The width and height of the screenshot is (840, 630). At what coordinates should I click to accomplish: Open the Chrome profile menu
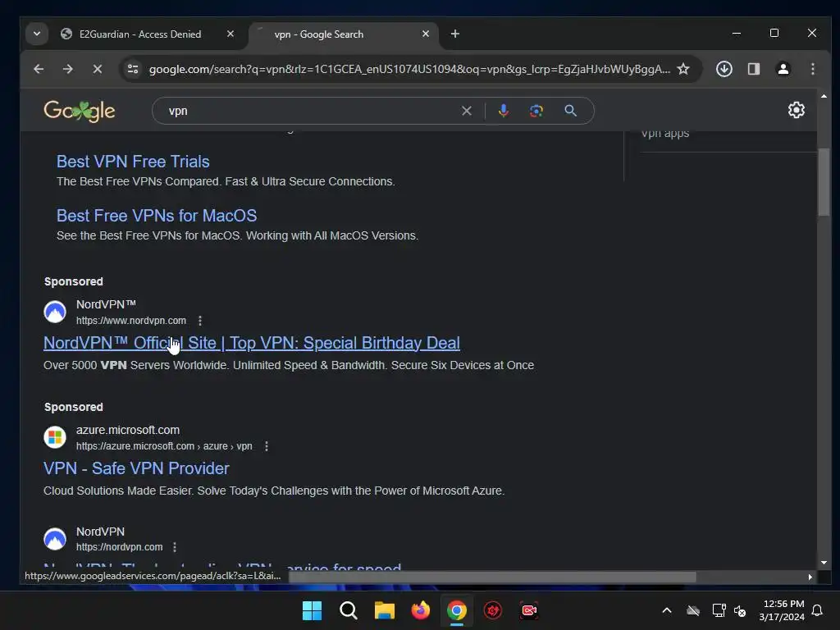pyautogui.click(x=783, y=69)
